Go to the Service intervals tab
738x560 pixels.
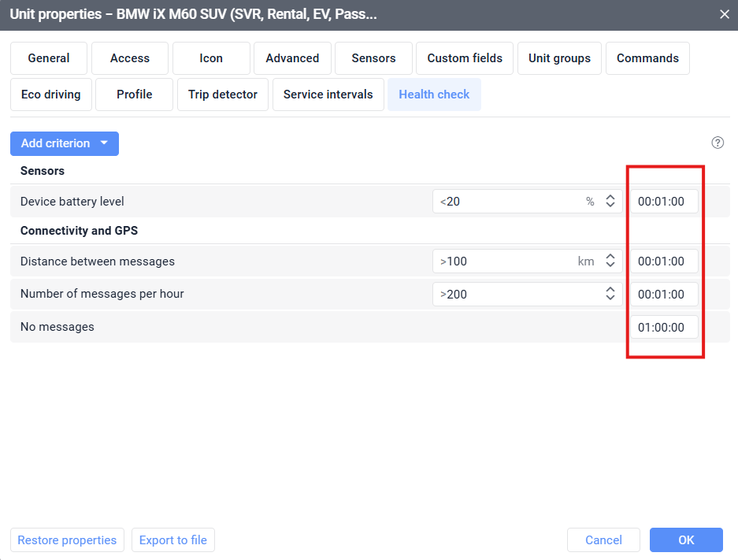point(328,95)
